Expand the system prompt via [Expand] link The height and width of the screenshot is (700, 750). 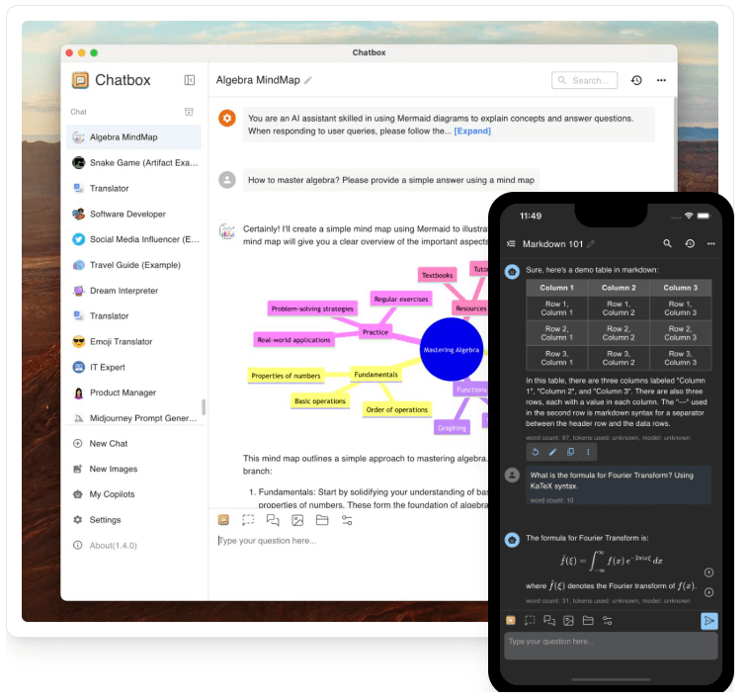tap(472, 131)
